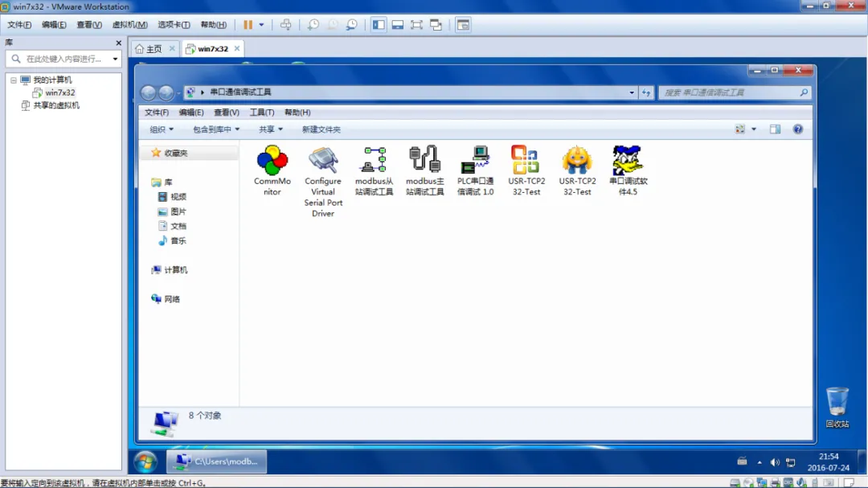The height and width of the screenshot is (488, 868).
Task: Click the guest volume speaker tray icon
Action: click(775, 462)
